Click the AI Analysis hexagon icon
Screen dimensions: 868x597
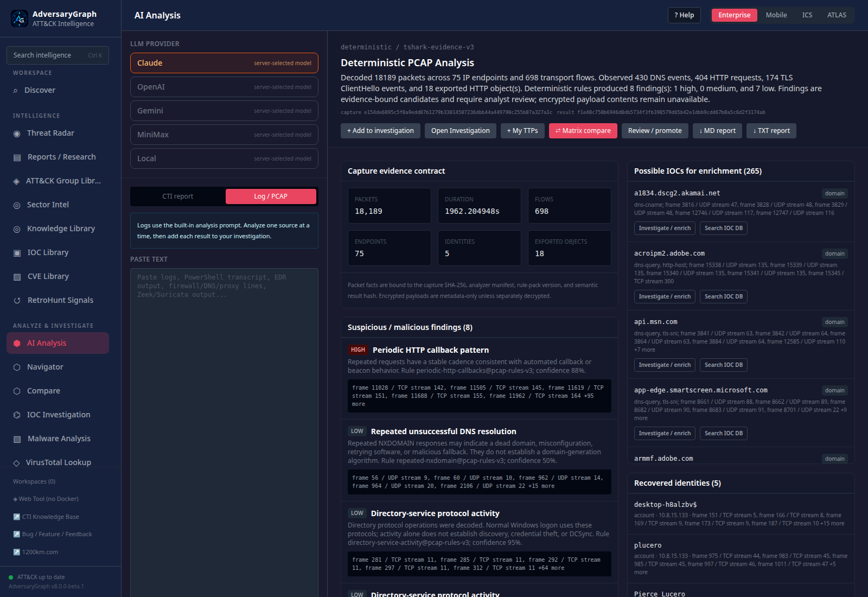[x=17, y=344]
